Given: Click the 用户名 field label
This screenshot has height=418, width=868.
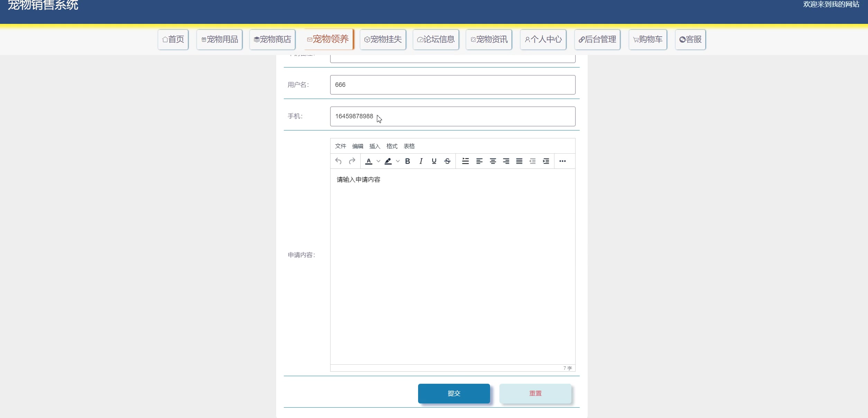Looking at the screenshot, I should [298, 85].
